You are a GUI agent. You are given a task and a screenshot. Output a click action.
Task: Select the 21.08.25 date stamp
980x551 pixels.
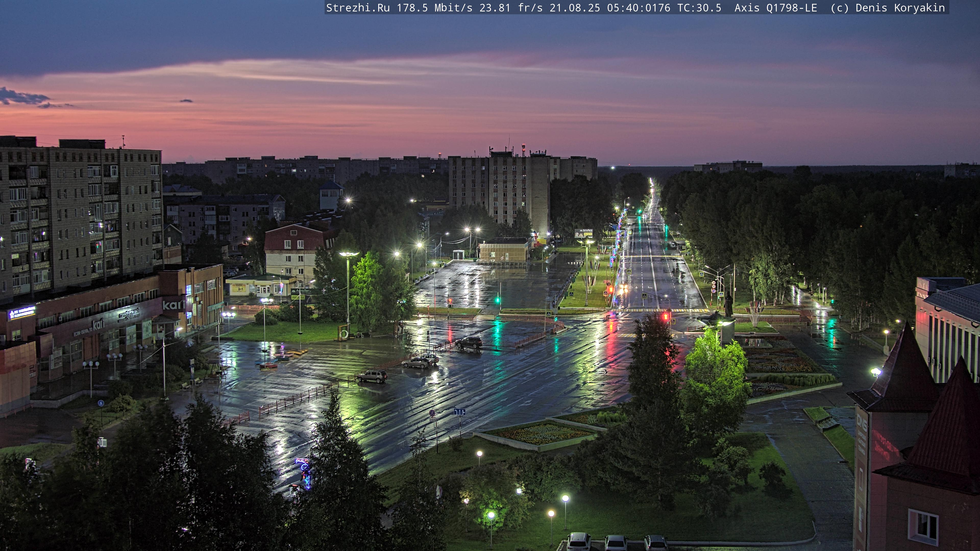point(575,8)
